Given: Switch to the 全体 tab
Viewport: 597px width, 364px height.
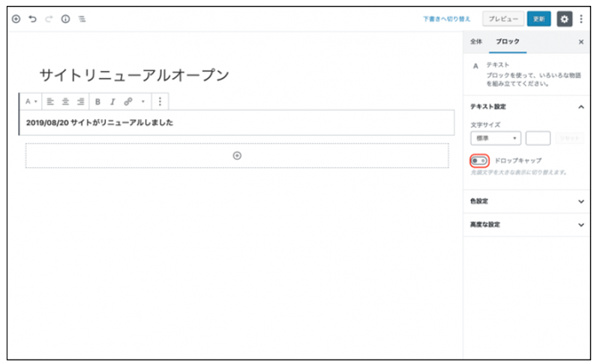Looking at the screenshot, I should coord(476,42).
